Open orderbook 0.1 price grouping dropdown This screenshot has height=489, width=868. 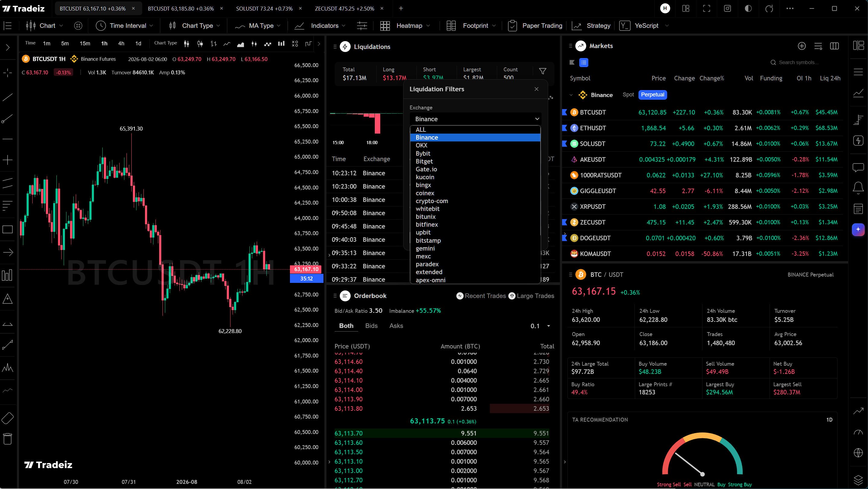pyautogui.click(x=541, y=326)
